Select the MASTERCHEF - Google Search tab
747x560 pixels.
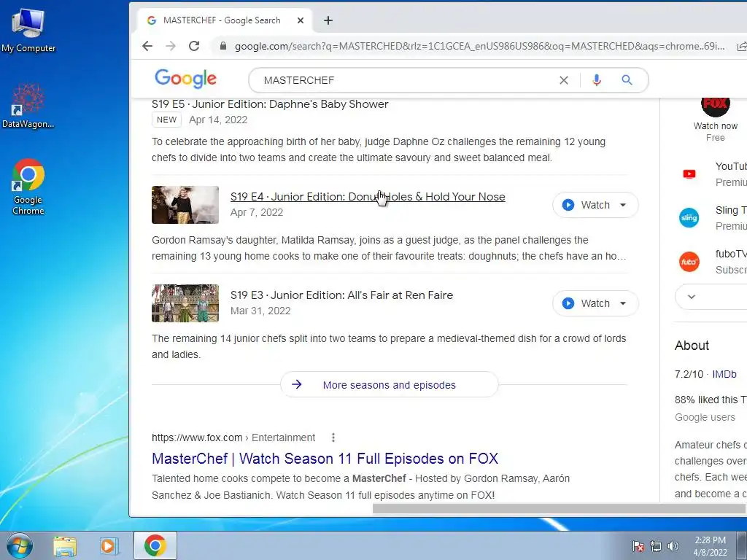[222, 20]
